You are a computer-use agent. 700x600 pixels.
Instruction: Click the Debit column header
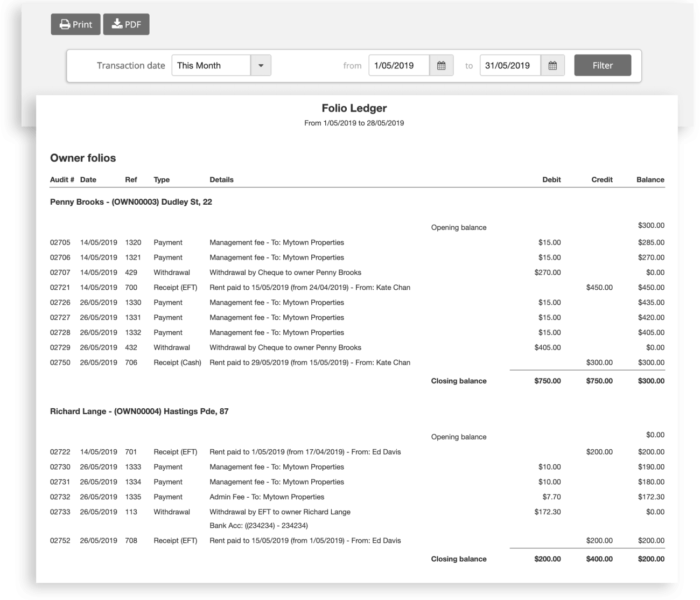point(551,180)
